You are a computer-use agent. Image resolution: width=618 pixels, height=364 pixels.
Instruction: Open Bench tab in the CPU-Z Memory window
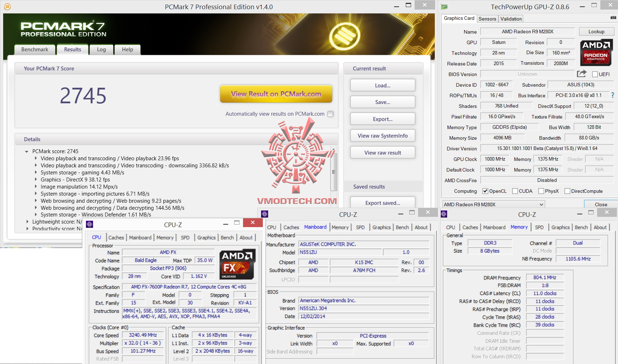point(581,227)
